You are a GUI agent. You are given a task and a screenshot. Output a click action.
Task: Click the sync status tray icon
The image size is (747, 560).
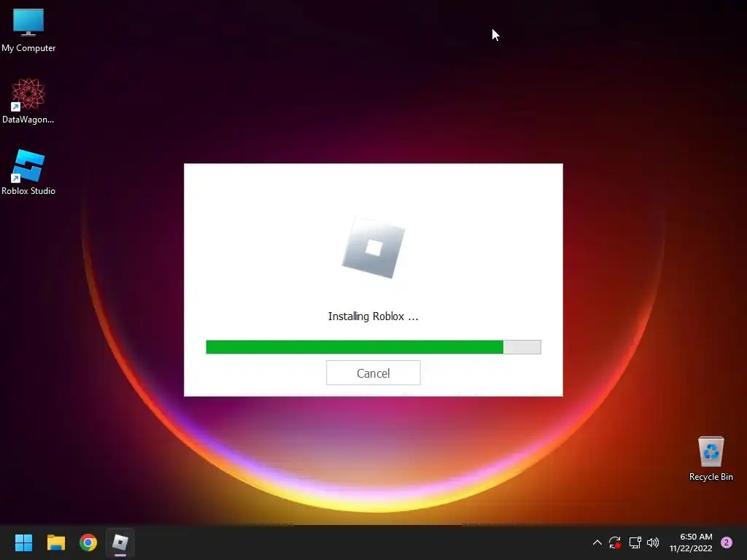pyautogui.click(x=615, y=542)
